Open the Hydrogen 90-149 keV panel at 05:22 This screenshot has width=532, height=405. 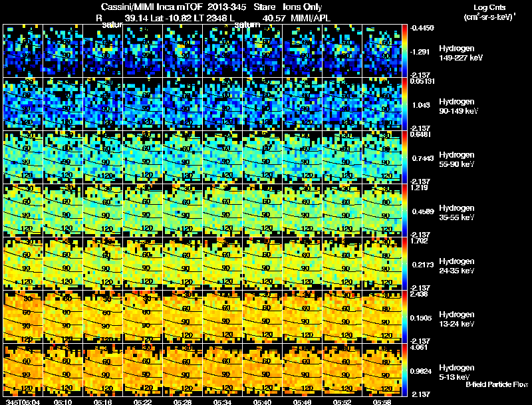(143, 104)
